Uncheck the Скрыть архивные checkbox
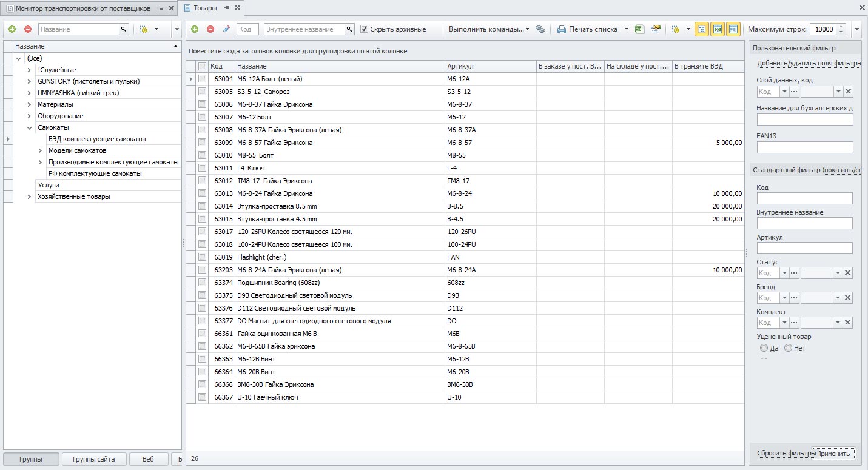Viewport: 868px width, 470px height. pyautogui.click(x=365, y=29)
